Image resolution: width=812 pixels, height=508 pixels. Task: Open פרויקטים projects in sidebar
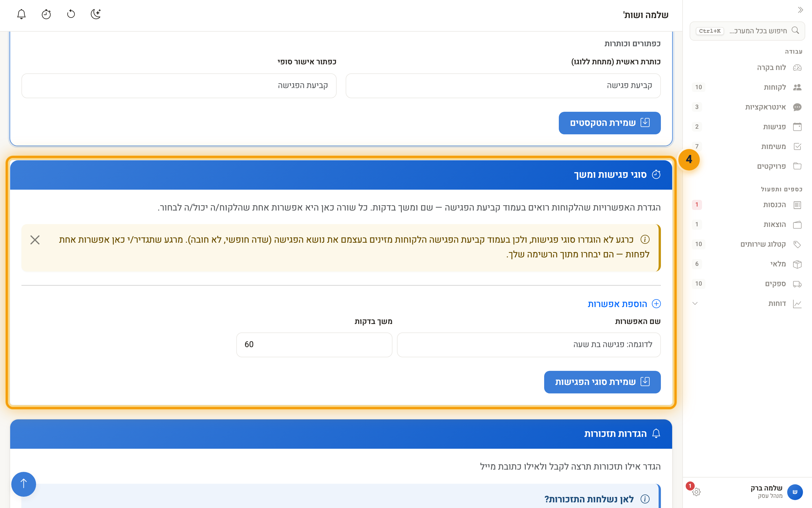[747, 166]
